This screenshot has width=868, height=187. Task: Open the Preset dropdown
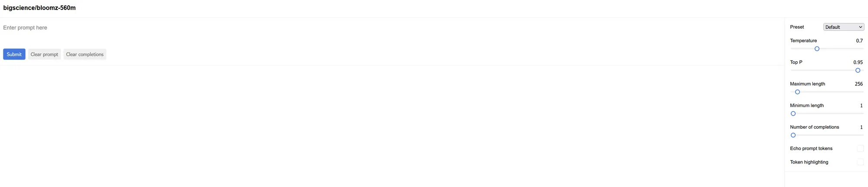tap(844, 27)
